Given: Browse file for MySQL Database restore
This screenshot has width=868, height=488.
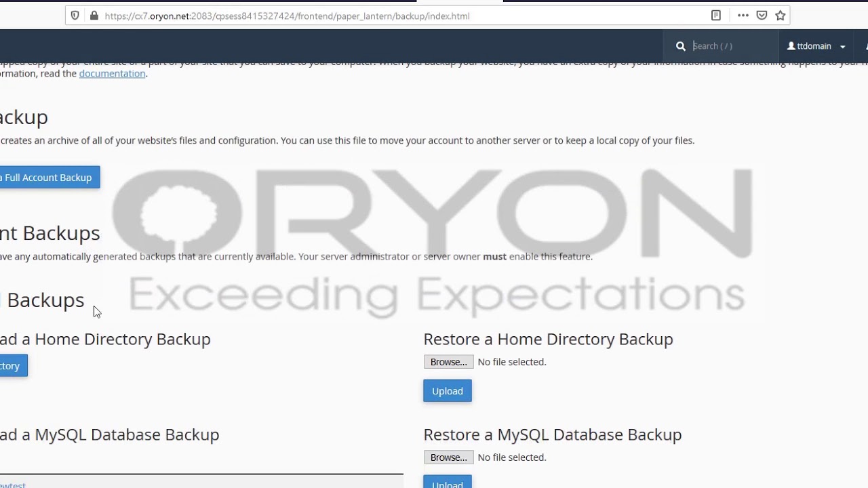Looking at the screenshot, I should pyautogui.click(x=448, y=457).
